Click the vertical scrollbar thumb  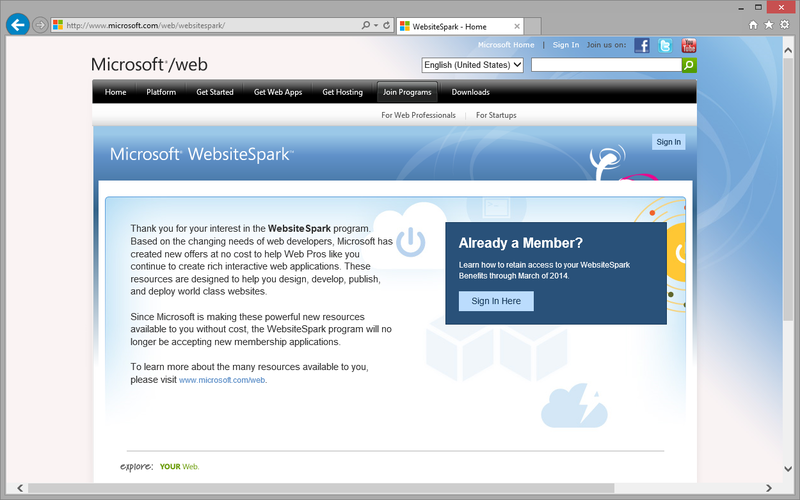(x=788, y=189)
